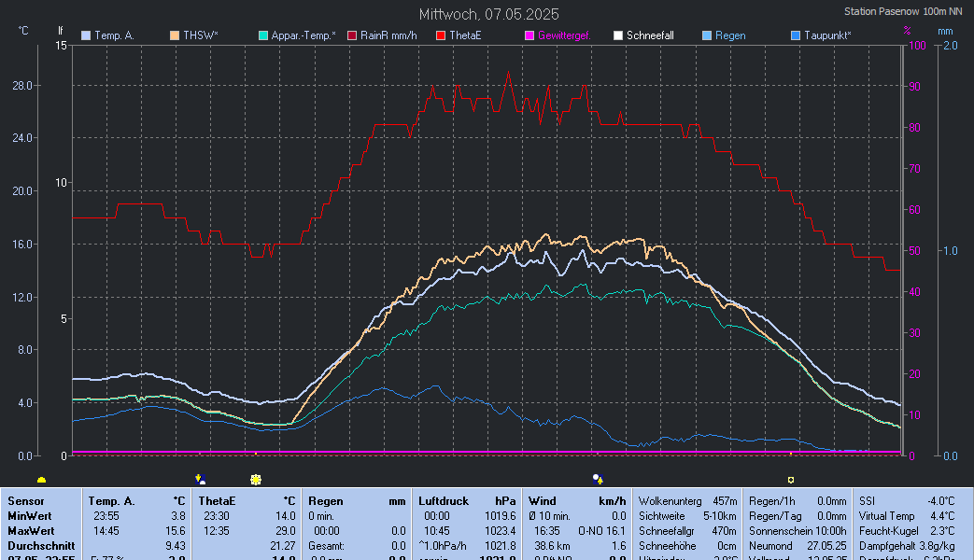This screenshot has height=560, width=974.
Task: Click the 'Station Pasenow 100m NN' label
Action: tap(903, 11)
